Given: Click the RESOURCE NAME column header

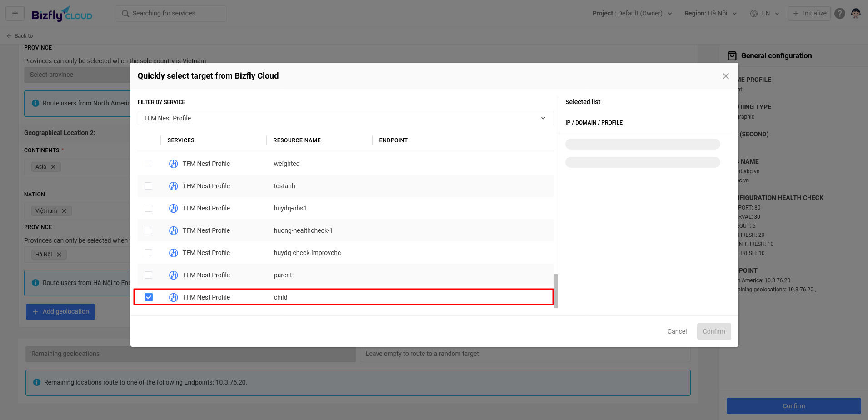Looking at the screenshot, I should (x=297, y=140).
